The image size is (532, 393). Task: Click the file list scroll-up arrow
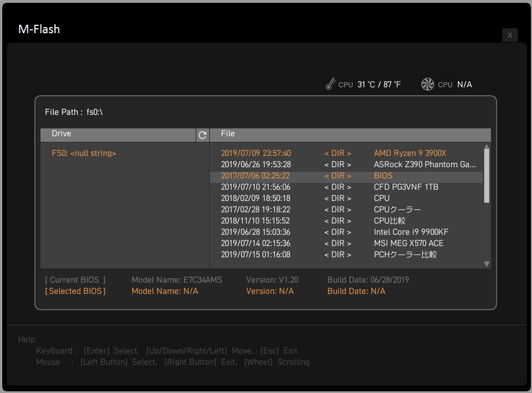pyautogui.click(x=486, y=146)
